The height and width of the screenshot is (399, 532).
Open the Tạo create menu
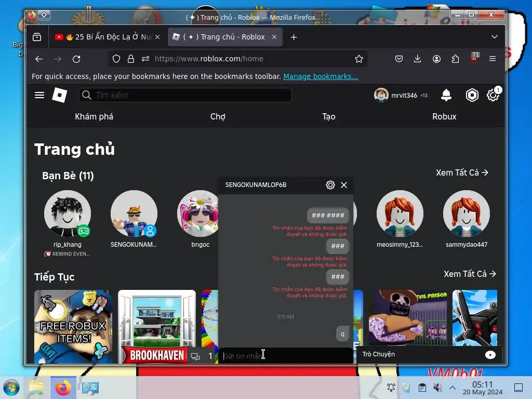pyautogui.click(x=329, y=116)
